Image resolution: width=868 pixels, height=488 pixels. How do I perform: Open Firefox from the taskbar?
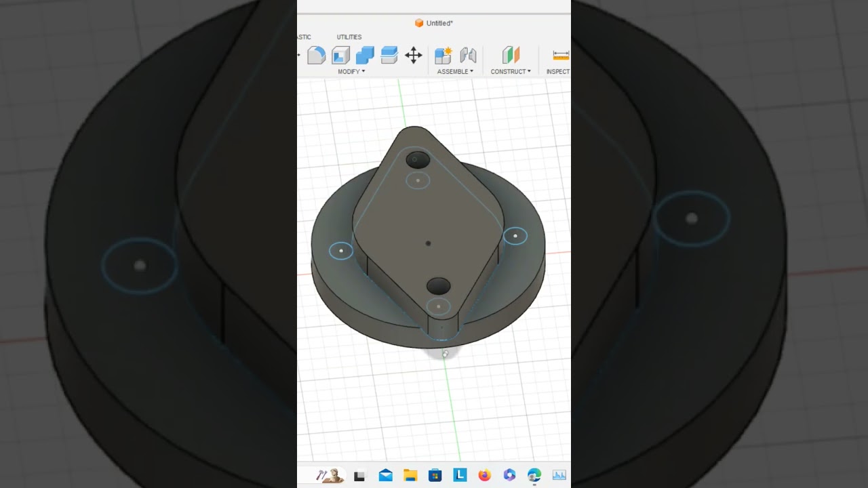pos(484,475)
